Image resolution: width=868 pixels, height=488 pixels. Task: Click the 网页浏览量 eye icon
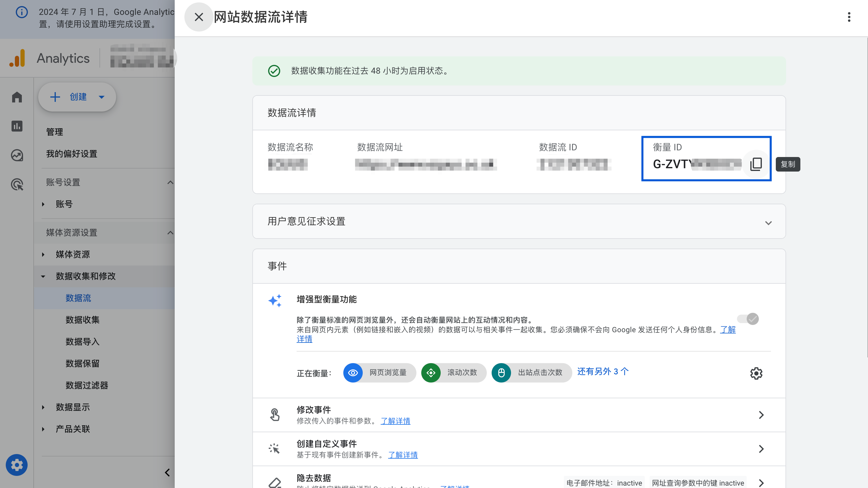tap(353, 373)
